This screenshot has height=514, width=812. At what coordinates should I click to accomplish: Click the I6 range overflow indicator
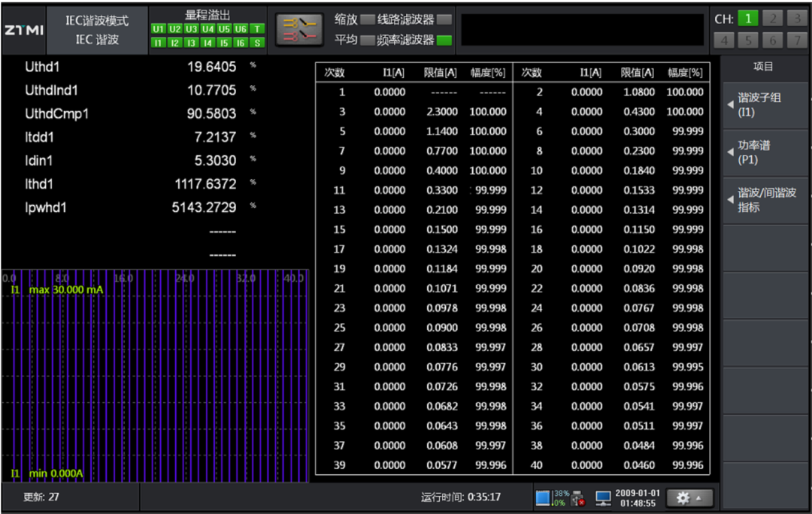pos(241,43)
